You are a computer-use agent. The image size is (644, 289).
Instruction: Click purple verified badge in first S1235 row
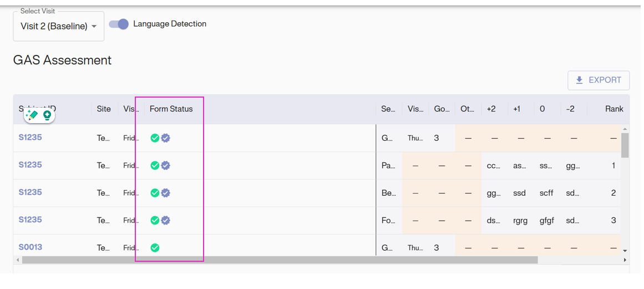pyautogui.click(x=165, y=138)
